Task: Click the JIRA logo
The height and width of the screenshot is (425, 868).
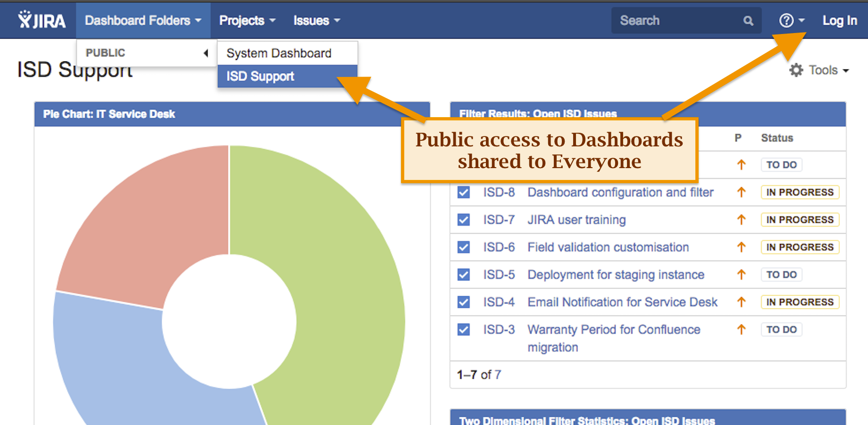Action: [42, 20]
